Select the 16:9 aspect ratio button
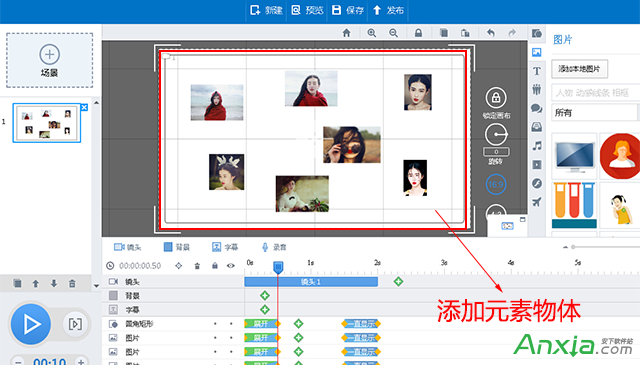640x365 pixels. [496, 185]
